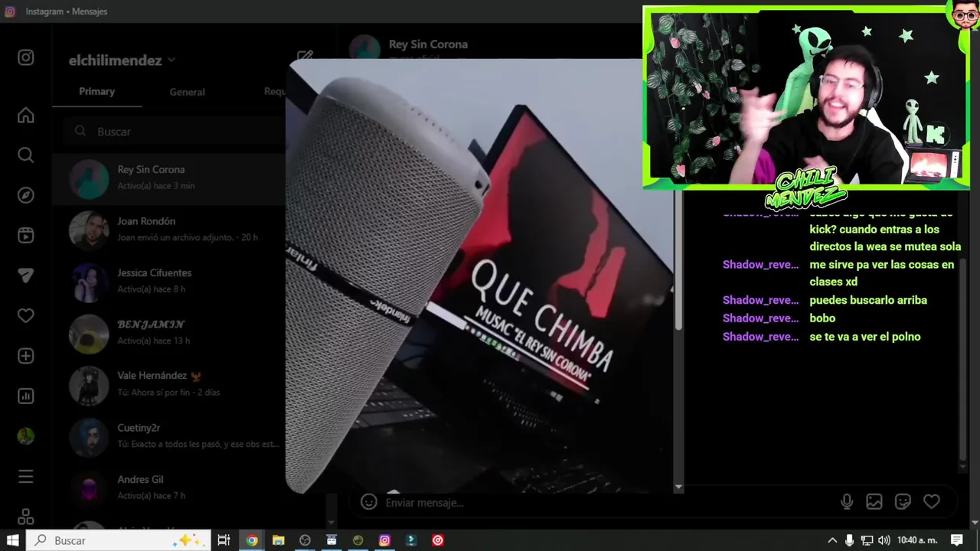The width and height of the screenshot is (980, 551).
Task: Open Notifications heart icon in sidebar
Action: [25, 315]
